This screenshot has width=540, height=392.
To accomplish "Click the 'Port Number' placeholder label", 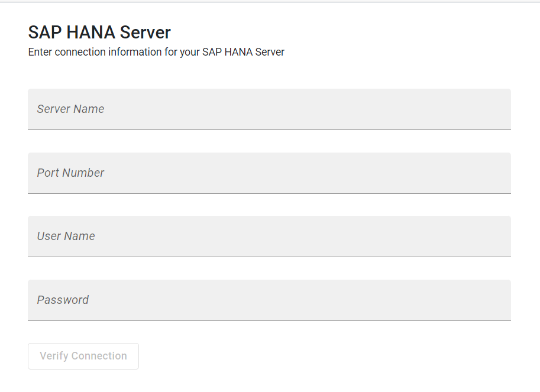I will click(70, 173).
